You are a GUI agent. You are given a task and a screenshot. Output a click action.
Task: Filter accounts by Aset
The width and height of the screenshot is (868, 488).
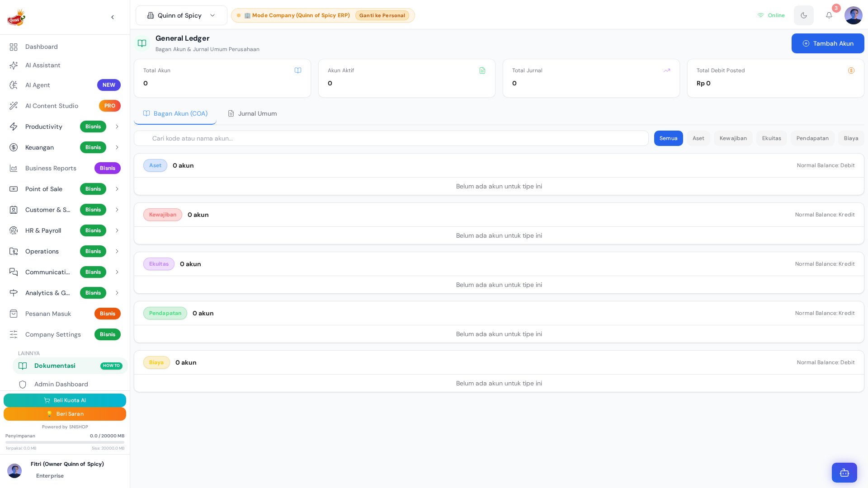pyautogui.click(x=698, y=138)
